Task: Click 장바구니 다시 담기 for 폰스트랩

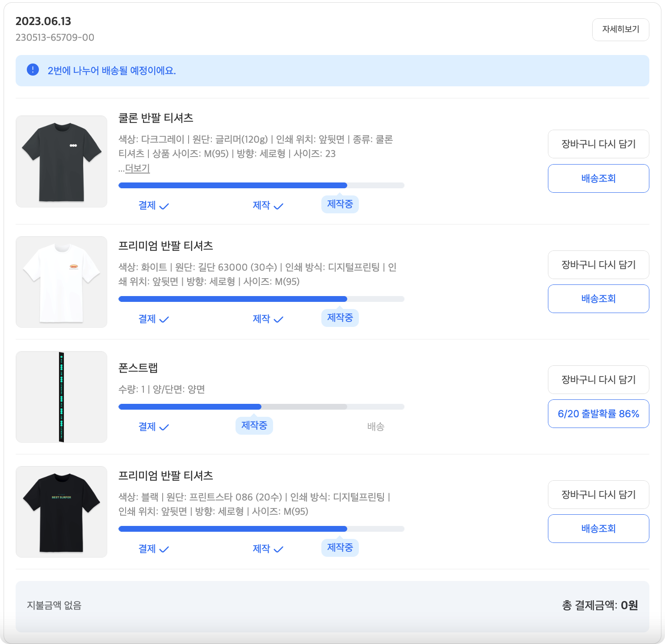Action: tap(598, 380)
